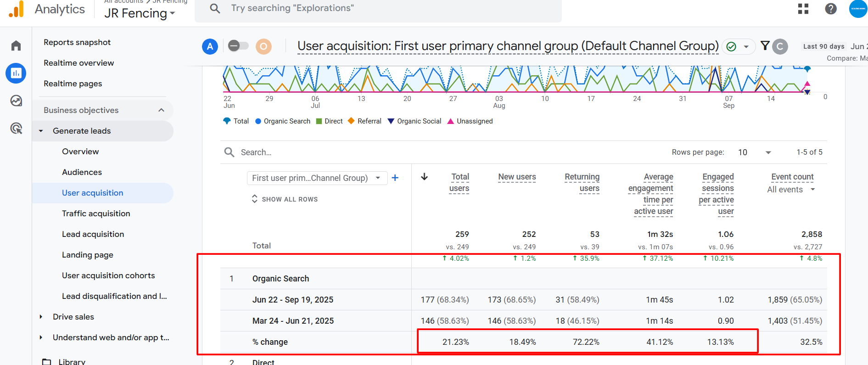The width and height of the screenshot is (868, 365).
Task: Click SHOW ALL ROWS button
Action: (285, 199)
